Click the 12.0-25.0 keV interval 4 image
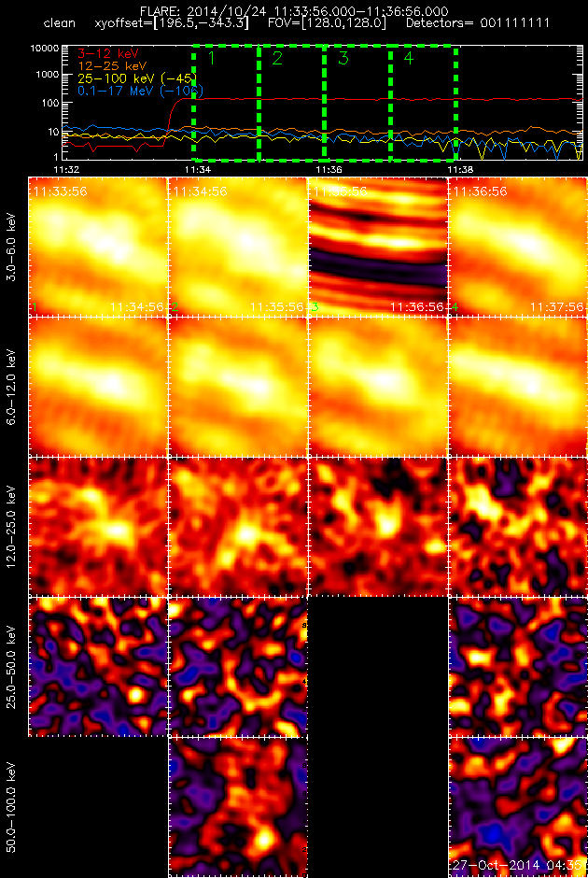The width and height of the screenshot is (588, 878). point(518,527)
